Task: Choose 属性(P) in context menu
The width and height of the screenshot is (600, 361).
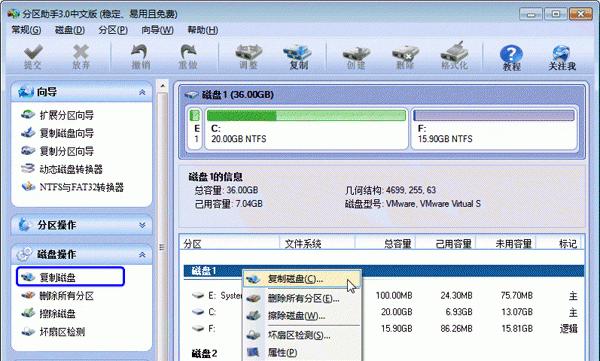Action: (x=302, y=352)
